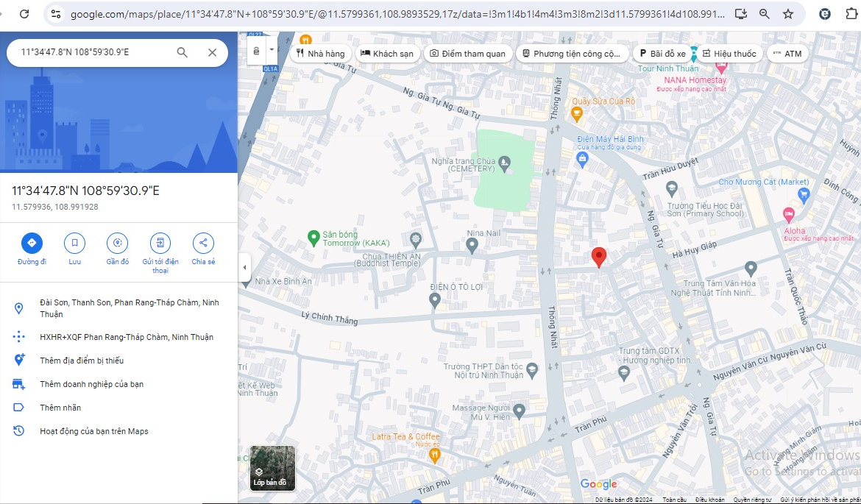Filter by Hiệu thuốc chip
The height and width of the screenshot is (504, 861).
click(729, 54)
